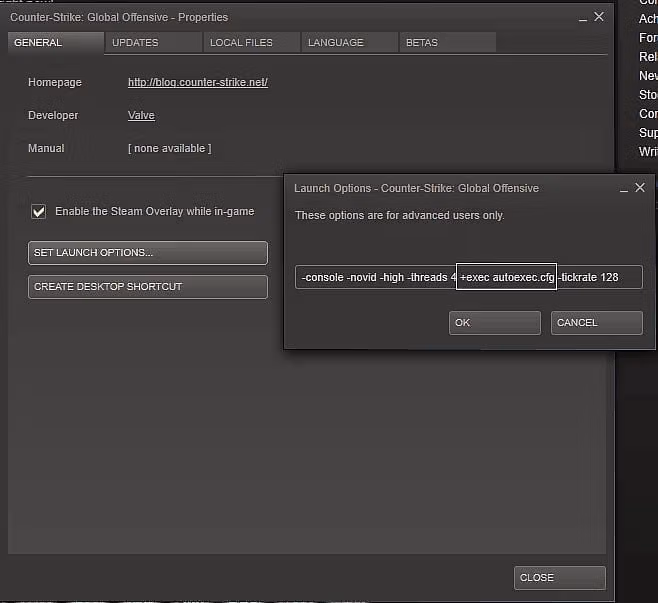Click the '[ none available ]' manual text

pyautogui.click(x=170, y=149)
